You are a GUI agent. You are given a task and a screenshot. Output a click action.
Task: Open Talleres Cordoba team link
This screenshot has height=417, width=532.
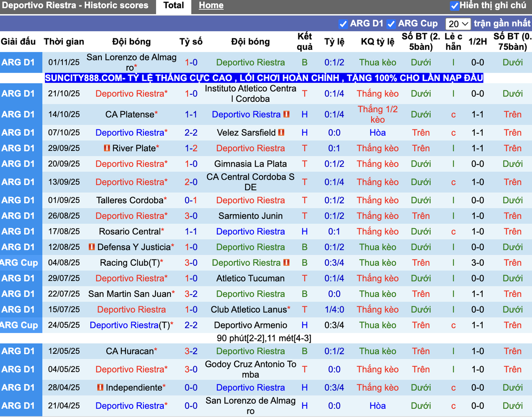point(130,200)
